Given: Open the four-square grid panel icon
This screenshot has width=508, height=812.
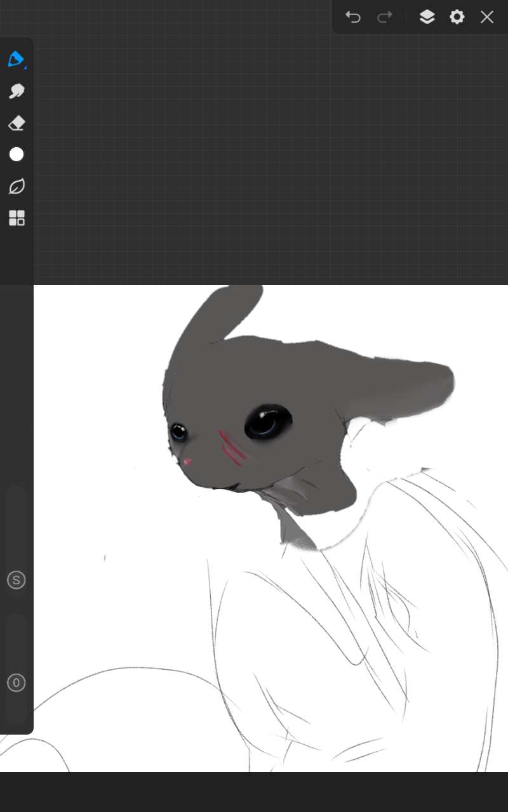Looking at the screenshot, I should (17, 218).
